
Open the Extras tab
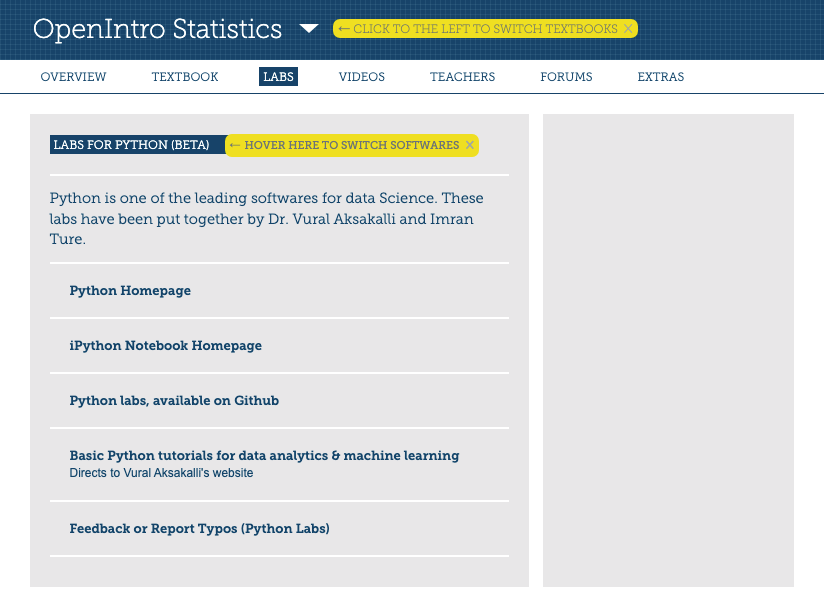(661, 77)
